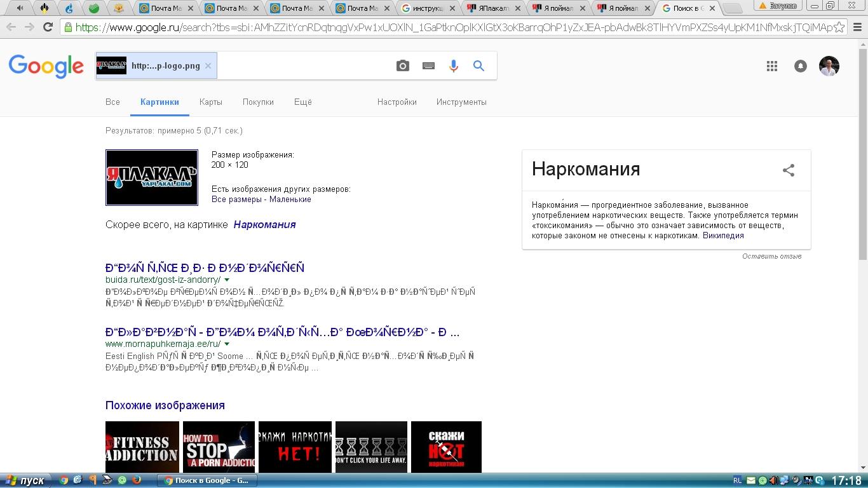
Task: Open the 'Fitness Addiction' similar image
Action: 142,447
